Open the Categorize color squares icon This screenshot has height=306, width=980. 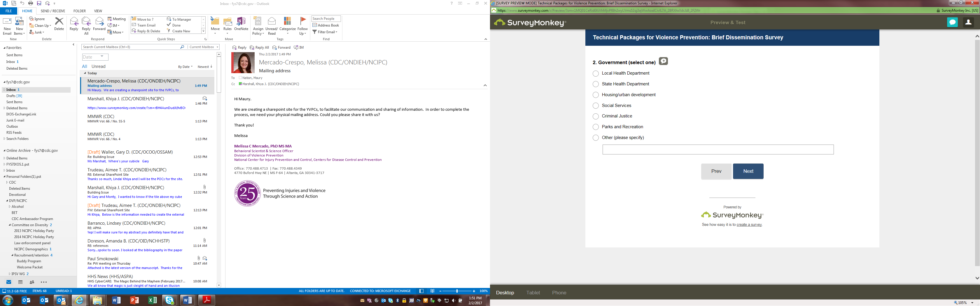coord(287,21)
